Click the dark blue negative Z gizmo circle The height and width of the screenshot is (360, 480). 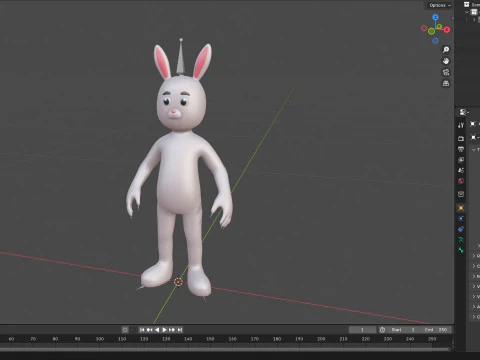click(435, 41)
